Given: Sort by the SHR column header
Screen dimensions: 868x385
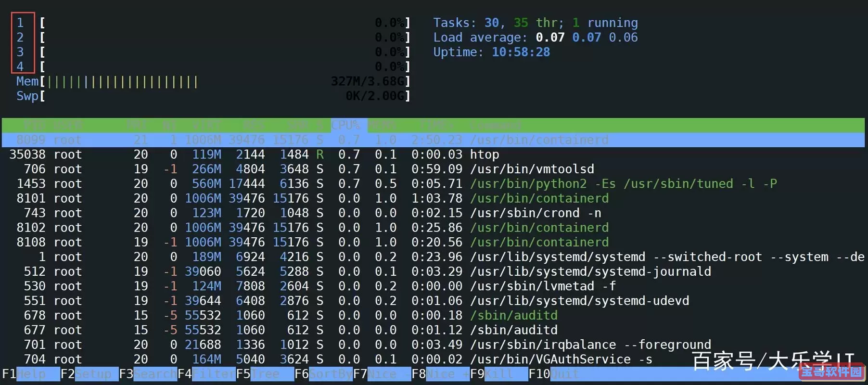Looking at the screenshot, I should pos(298,125).
